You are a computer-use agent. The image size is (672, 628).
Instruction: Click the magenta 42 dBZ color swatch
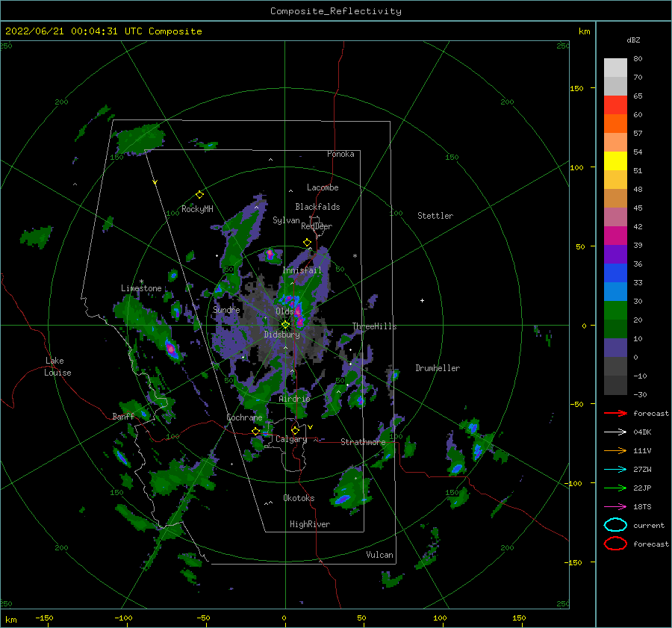click(x=615, y=235)
